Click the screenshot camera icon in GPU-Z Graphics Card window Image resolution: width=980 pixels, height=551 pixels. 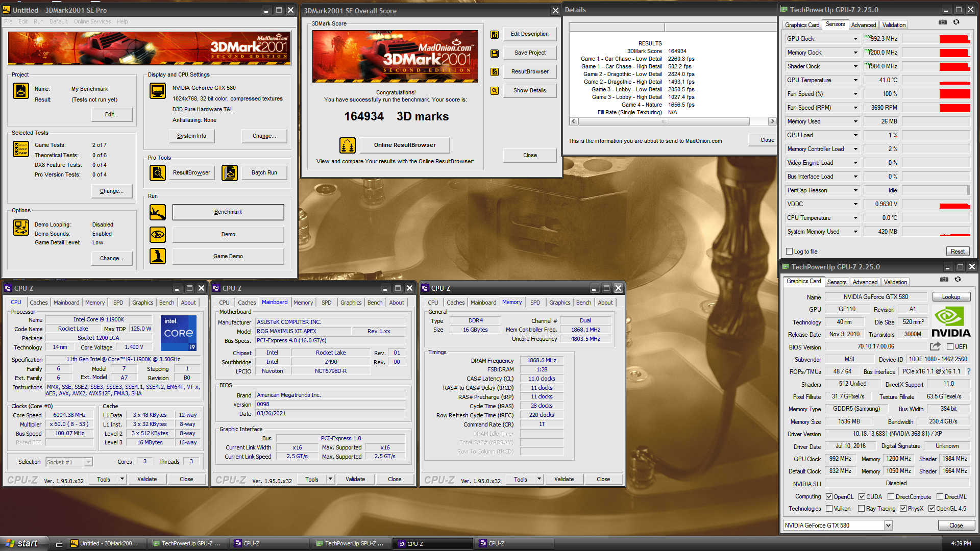[x=944, y=280]
